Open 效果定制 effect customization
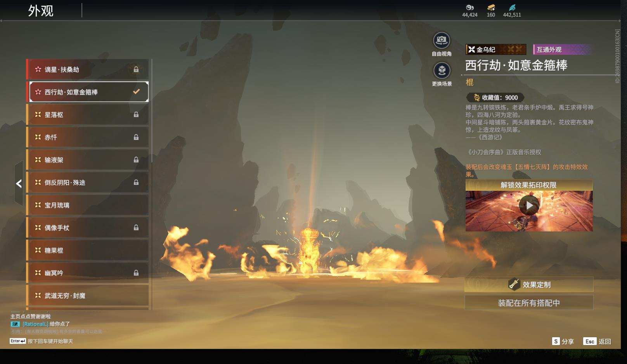 click(529, 285)
